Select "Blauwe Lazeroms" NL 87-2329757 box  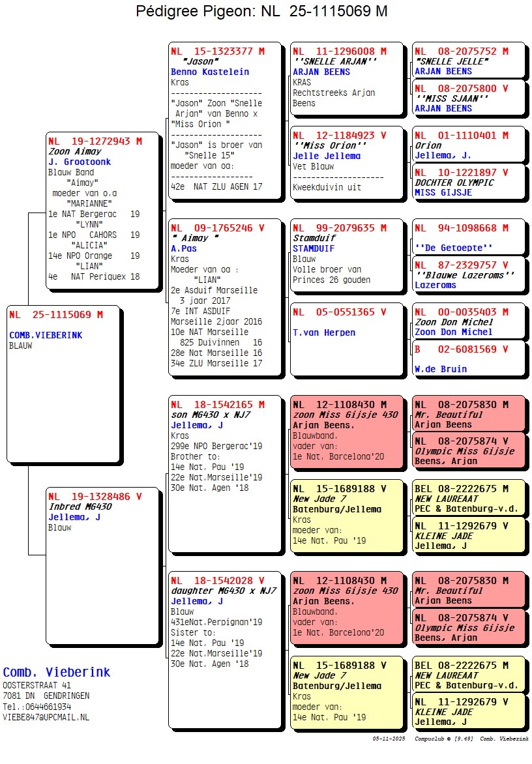(467, 274)
